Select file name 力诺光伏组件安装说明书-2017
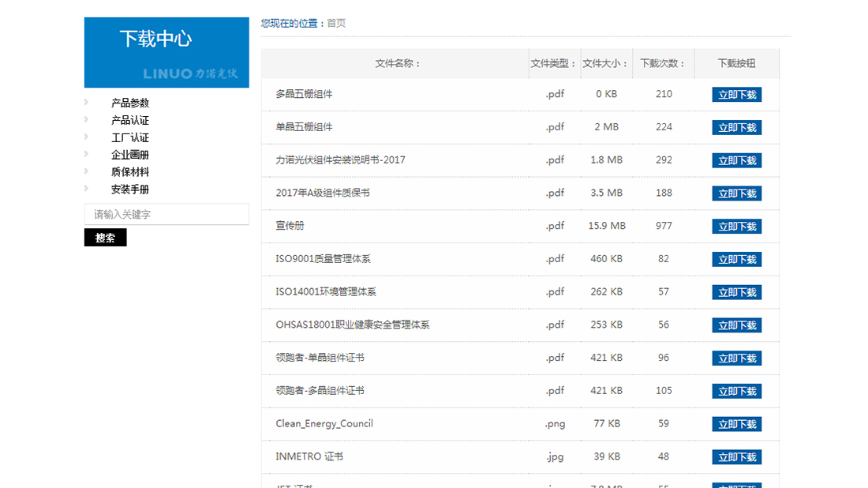 click(x=340, y=160)
